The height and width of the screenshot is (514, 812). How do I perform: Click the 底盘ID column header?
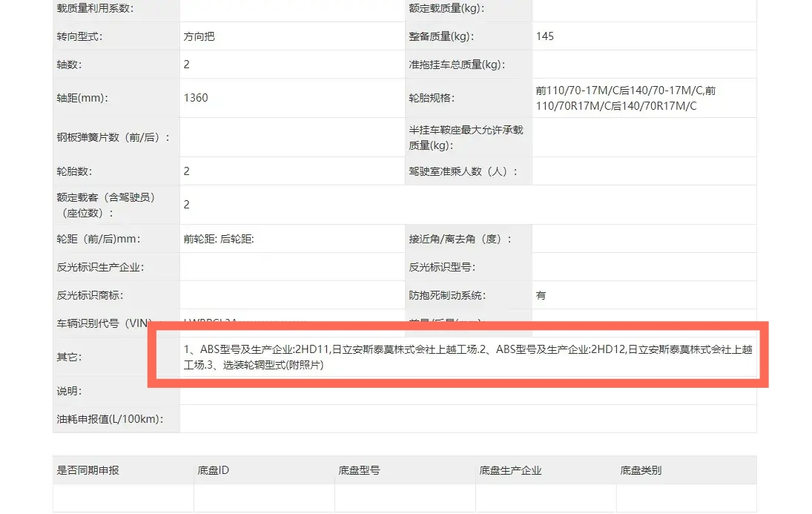214,470
